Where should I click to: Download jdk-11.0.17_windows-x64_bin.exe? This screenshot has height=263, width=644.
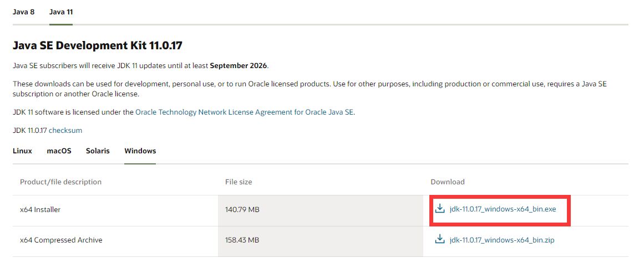(x=503, y=209)
